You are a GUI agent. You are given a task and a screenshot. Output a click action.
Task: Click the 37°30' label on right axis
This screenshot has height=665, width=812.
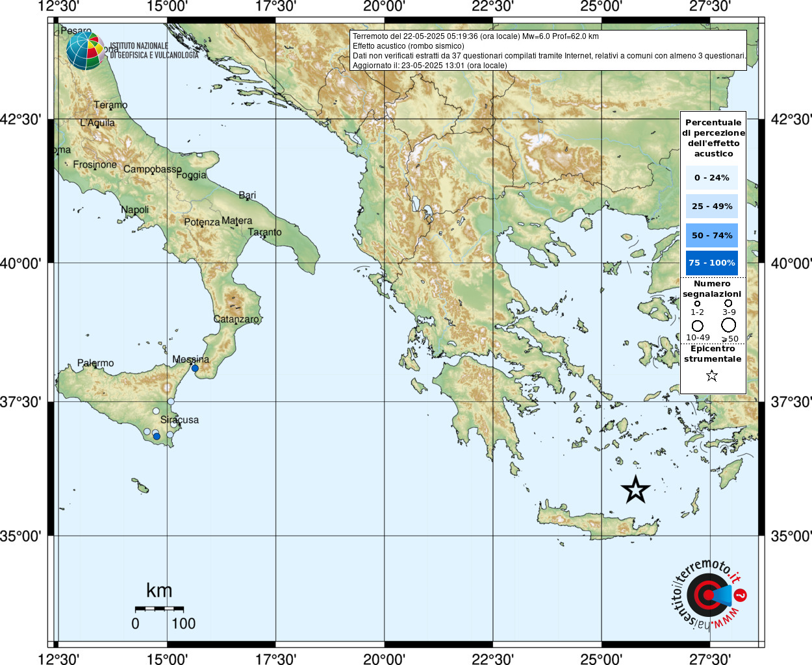[x=791, y=402]
